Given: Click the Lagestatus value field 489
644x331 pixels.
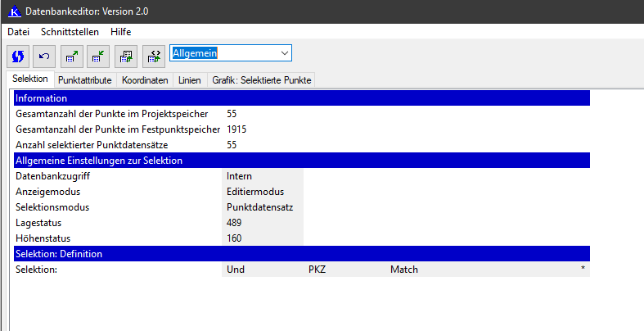Looking at the screenshot, I should pos(262,222).
